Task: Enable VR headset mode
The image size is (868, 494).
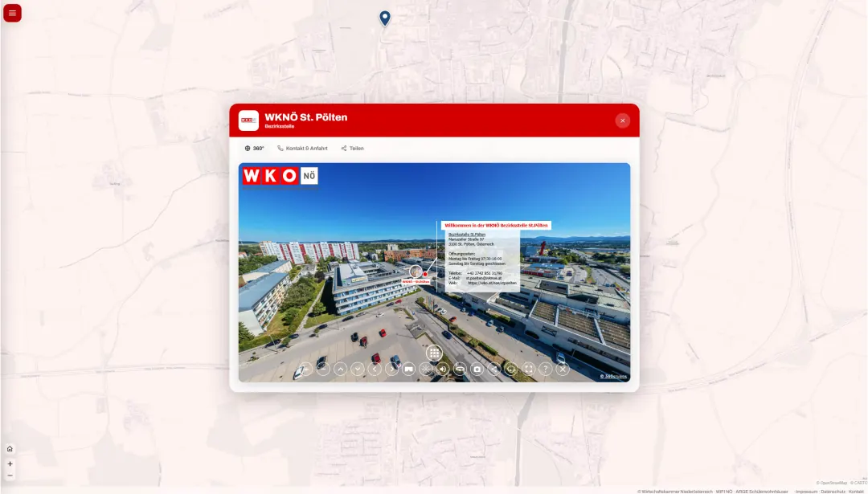Action: [x=408, y=369]
